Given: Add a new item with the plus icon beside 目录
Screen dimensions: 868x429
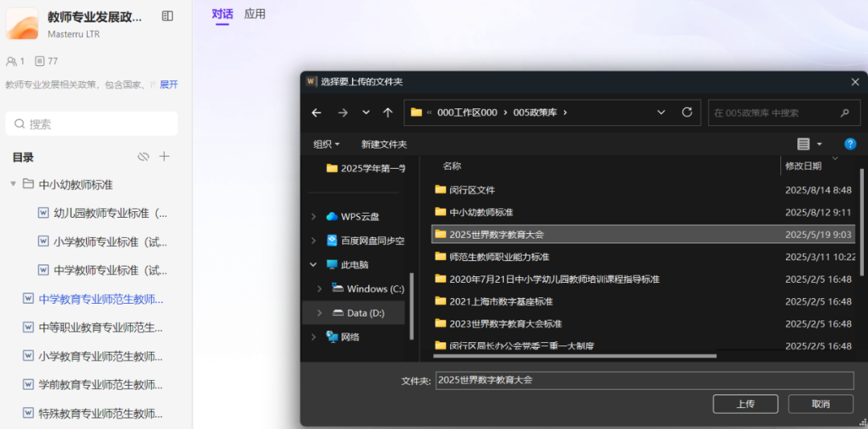Looking at the screenshot, I should (x=165, y=157).
